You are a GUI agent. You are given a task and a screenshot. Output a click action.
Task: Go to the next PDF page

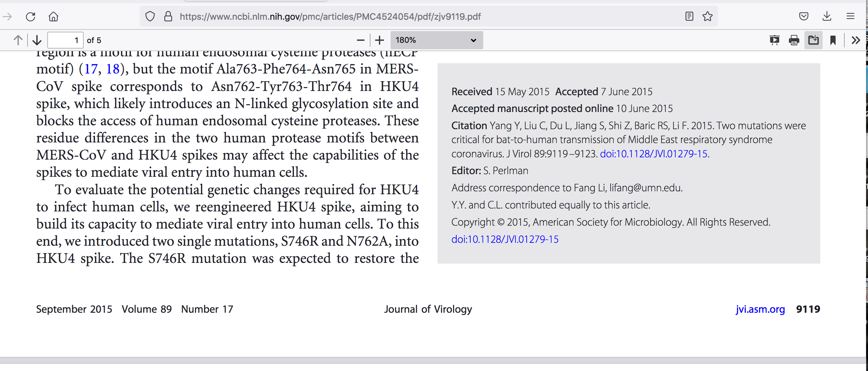pyautogui.click(x=37, y=40)
